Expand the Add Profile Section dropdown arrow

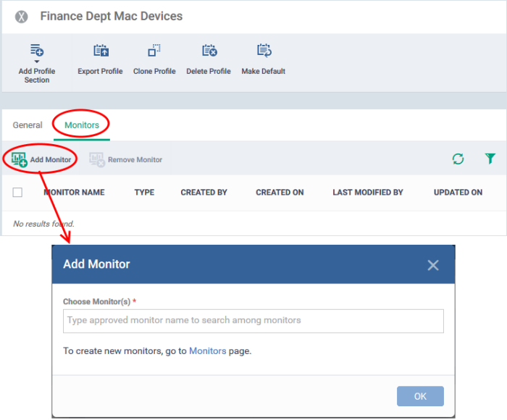point(37,62)
